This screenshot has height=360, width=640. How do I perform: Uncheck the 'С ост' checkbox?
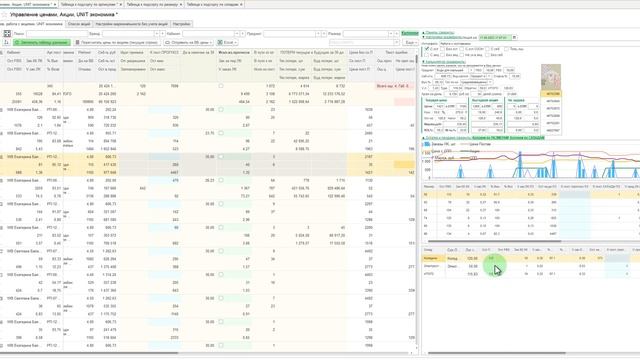[427, 49]
